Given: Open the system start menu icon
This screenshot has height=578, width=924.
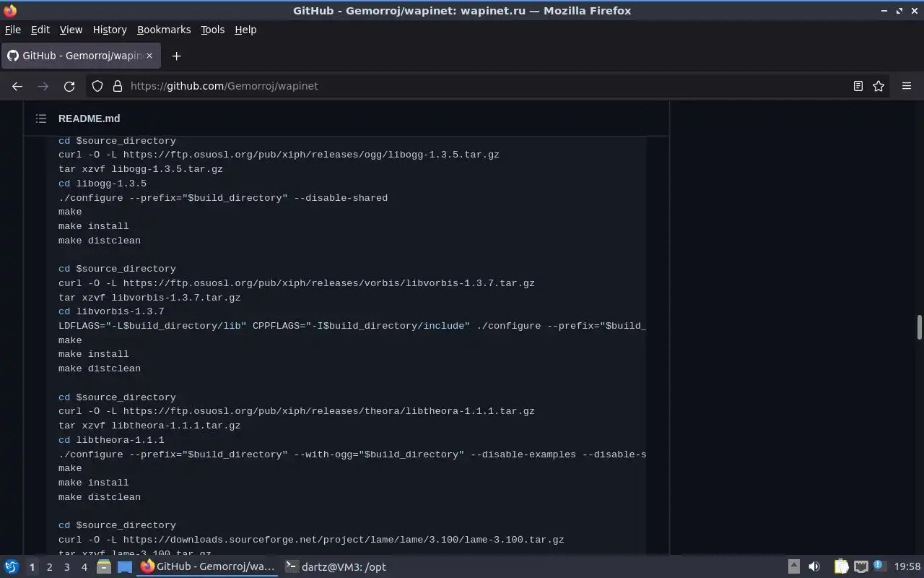Looking at the screenshot, I should [12, 567].
